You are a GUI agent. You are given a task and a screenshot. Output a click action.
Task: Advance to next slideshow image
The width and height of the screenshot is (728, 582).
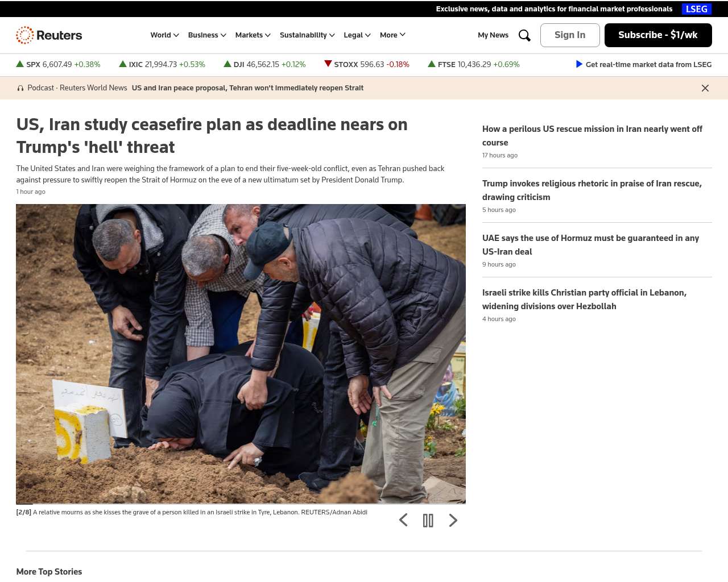click(x=453, y=520)
